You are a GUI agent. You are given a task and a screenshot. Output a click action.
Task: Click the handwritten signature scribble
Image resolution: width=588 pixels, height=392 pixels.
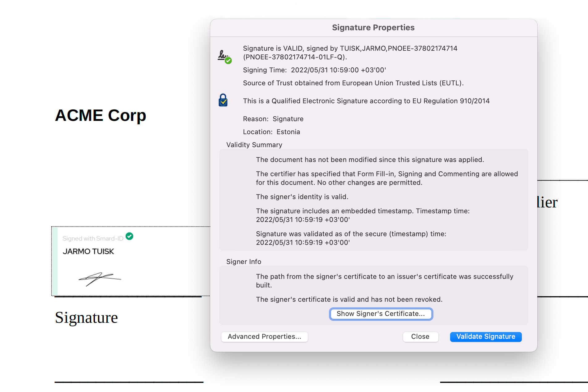(100, 279)
